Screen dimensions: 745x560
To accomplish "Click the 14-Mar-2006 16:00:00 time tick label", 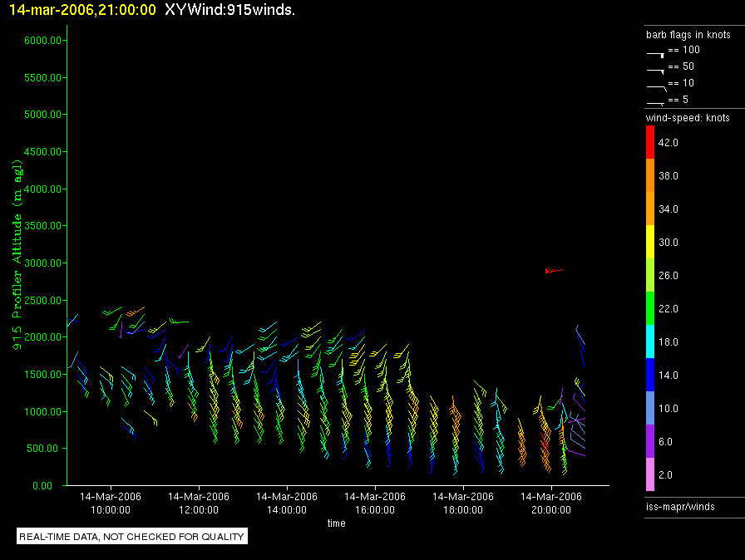I will click(x=375, y=503).
